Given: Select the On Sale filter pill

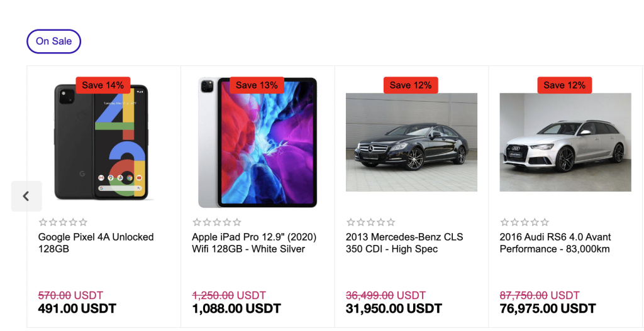Looking at the screenshot, I should coord(53,41).
